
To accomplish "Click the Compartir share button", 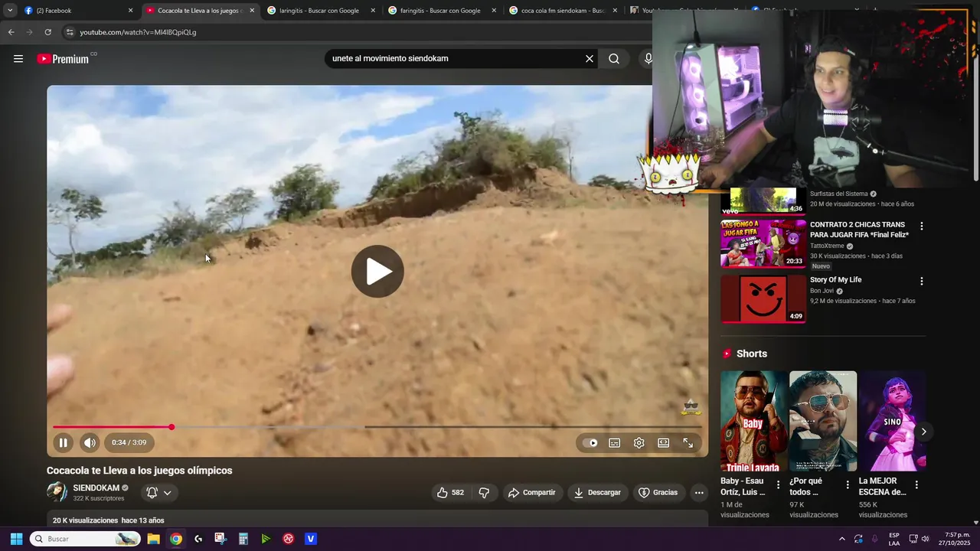I will click(531, 493).
